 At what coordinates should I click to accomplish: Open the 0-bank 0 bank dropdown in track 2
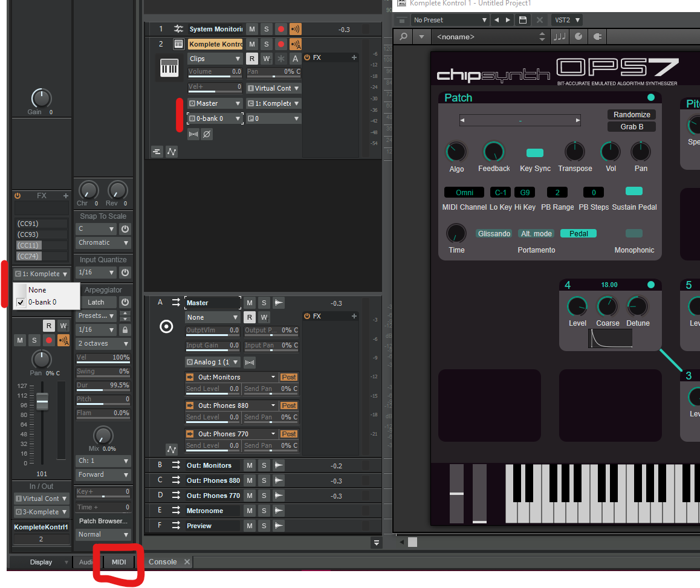click(215, 118)
